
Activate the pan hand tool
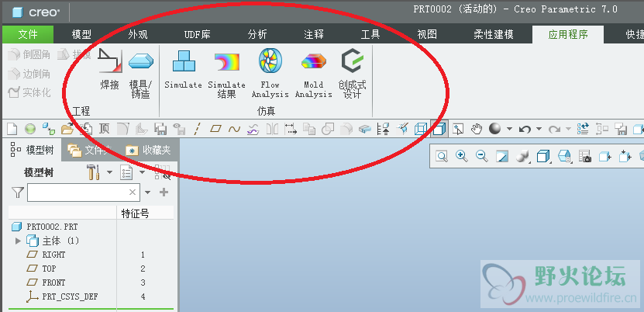[x=476, y=129]
